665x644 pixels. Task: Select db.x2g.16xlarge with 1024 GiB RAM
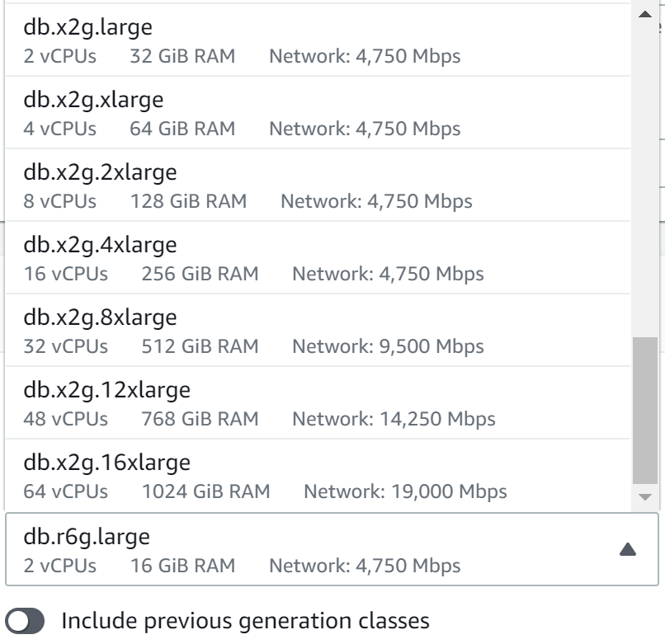click(318, 475)
